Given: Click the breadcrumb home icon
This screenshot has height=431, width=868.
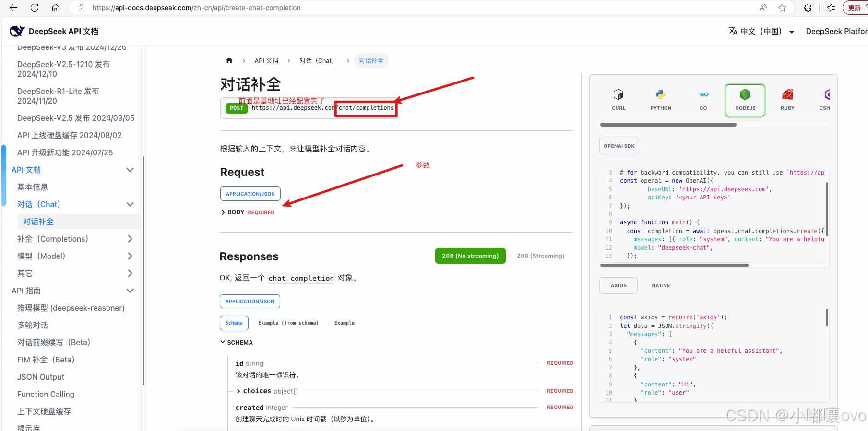Looking at the screenshot, I should (x=229, y=60).
